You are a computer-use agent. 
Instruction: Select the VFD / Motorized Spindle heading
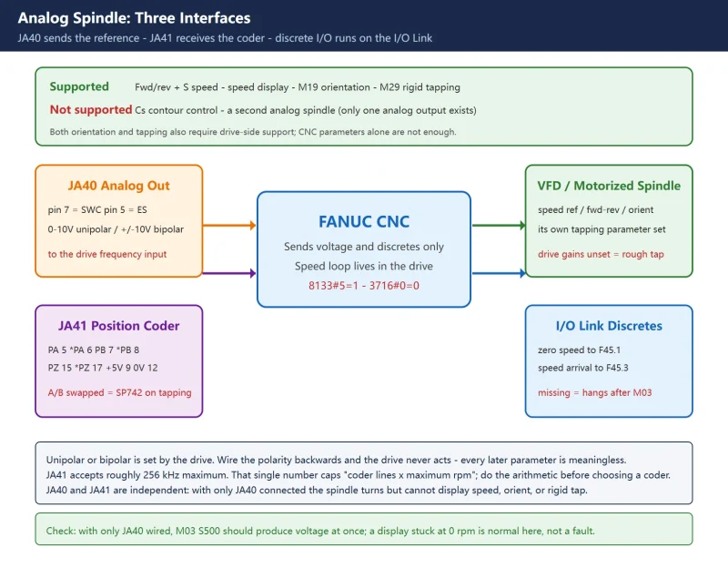coord(609,186)
